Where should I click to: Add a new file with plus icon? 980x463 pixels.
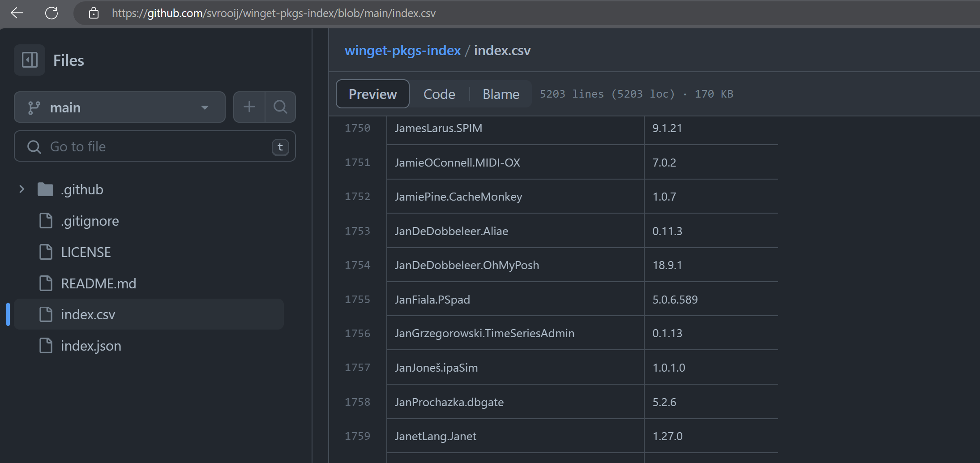click(x=249, y=107)
